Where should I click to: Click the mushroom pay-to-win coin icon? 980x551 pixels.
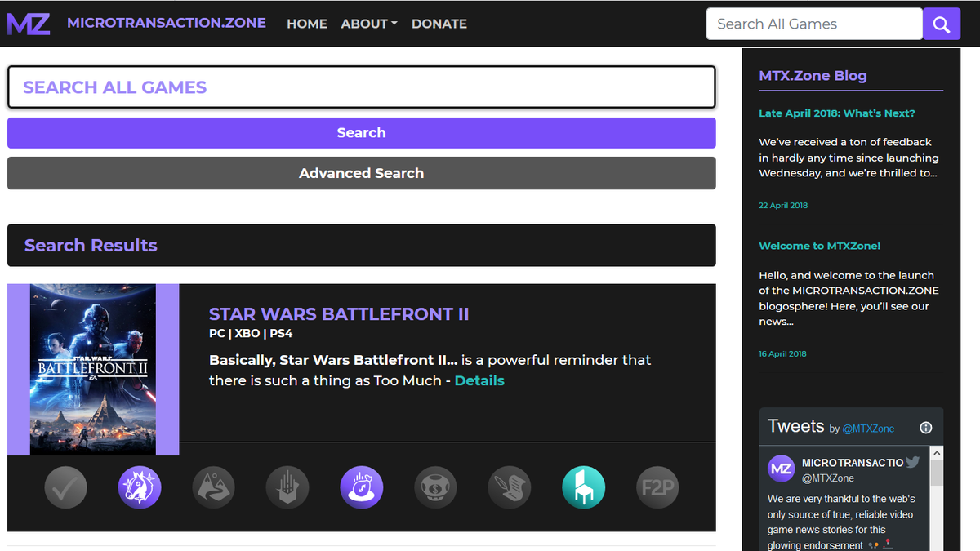(435, 487)
